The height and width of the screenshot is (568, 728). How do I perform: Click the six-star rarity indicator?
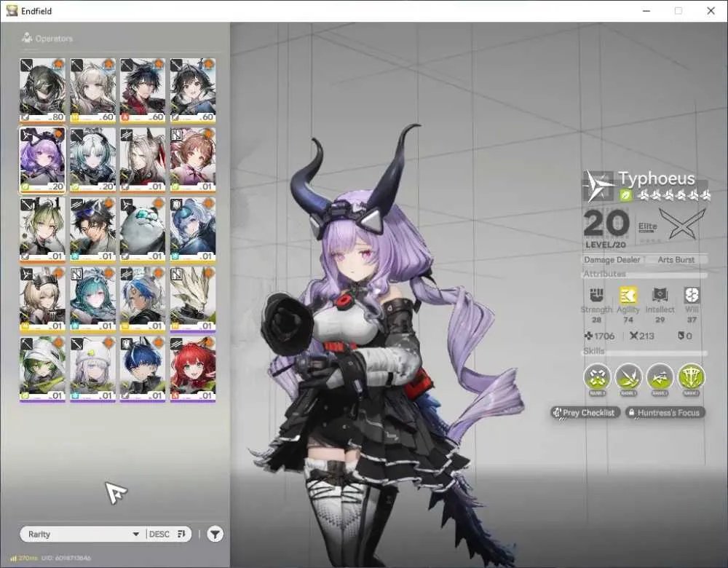tap(673, 196)
